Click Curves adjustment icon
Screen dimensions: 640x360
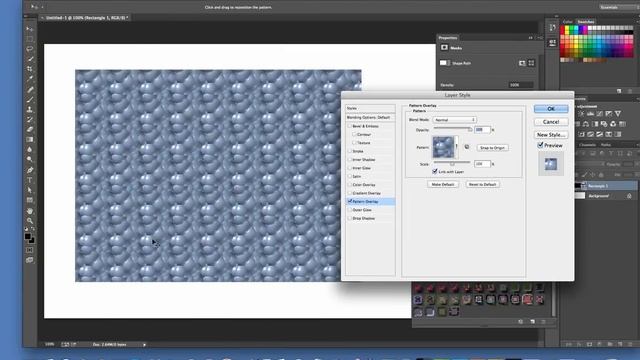pos(600,113)
